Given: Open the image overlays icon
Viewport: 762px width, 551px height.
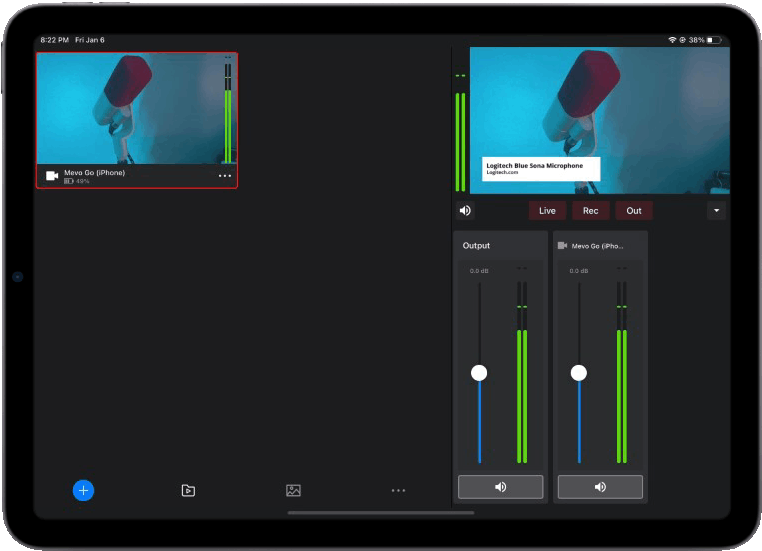Looking at the screenshot, I should tap(294, 490).
